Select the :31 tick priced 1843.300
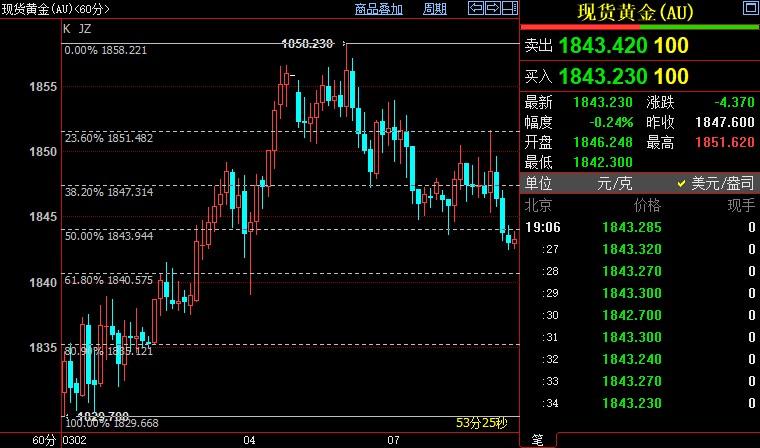Image resolution: width=760 pixels, height=448 pixels. pyautogui.click(x=640, y=337)
